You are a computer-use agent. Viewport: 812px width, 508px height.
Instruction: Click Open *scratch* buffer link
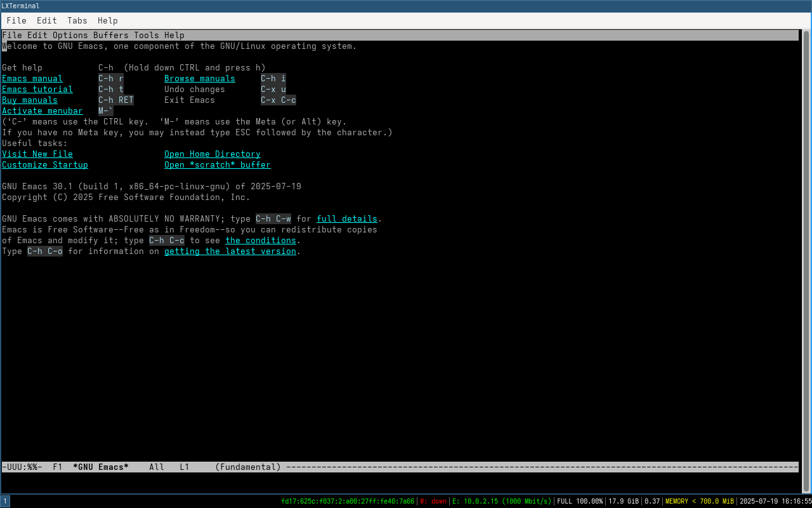[218, 165]
